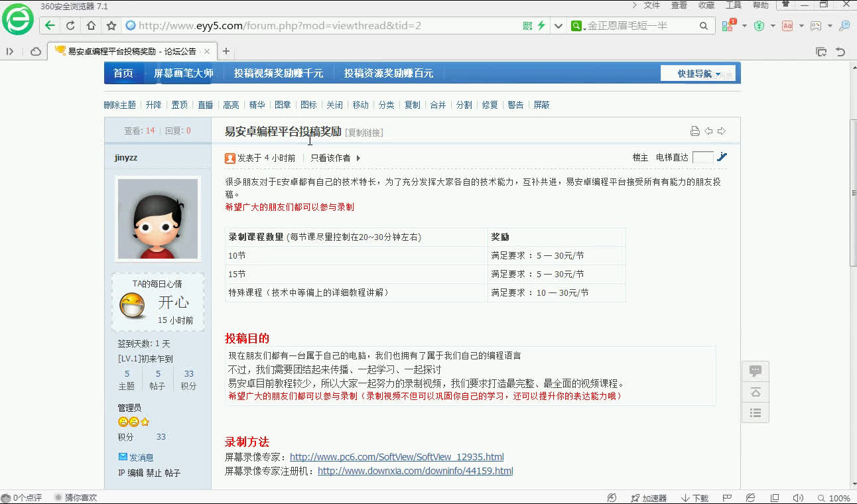
Task: Click the floating back-to-top button
Action: [x=755, y=392]
